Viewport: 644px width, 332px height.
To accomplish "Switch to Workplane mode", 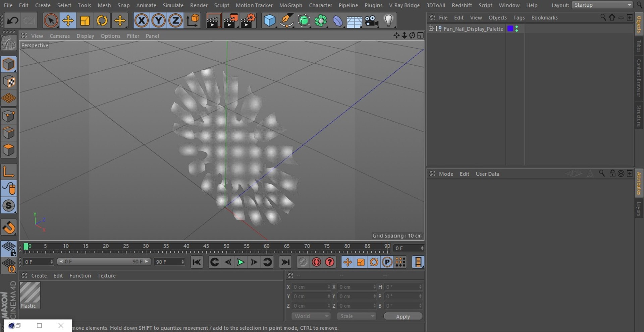I will click(x=9, y=98).
